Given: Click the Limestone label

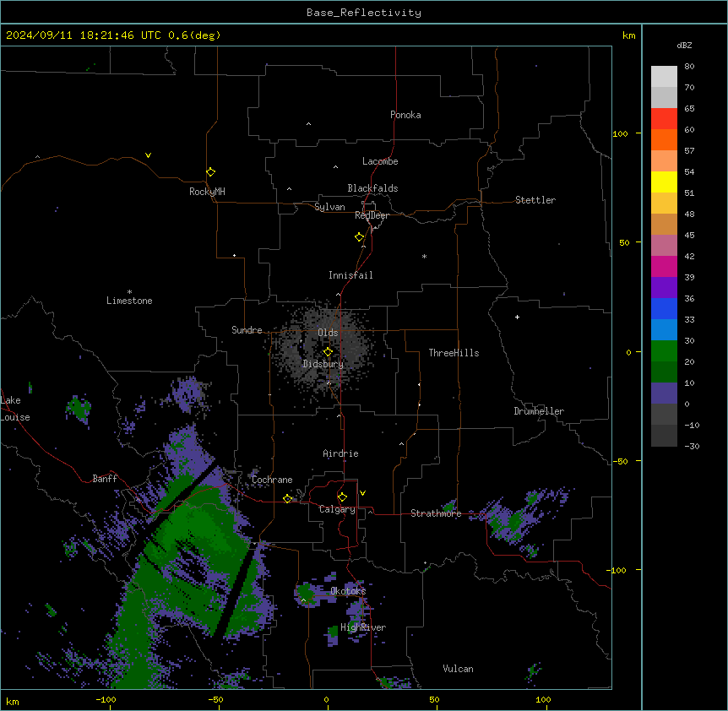Looking at the screenshot, I should [129, 301].
